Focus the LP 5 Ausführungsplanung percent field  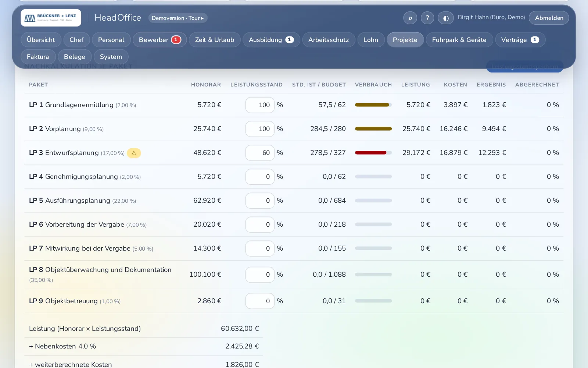[260, 201]
